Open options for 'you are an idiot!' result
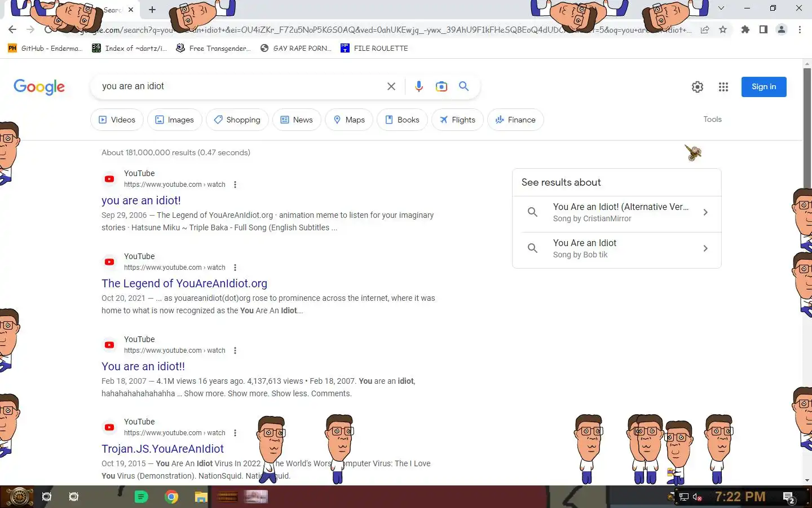Viewport: 812px width, 508px height. 235,185
